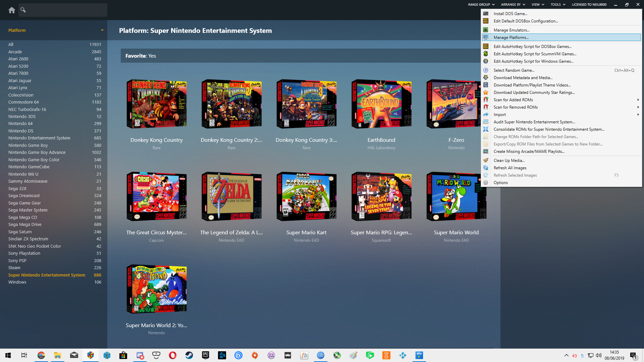This screenshot has width=644, height=362.
Task: Select Super Mario World 2 box art
Action: click(x=157, y=289)
